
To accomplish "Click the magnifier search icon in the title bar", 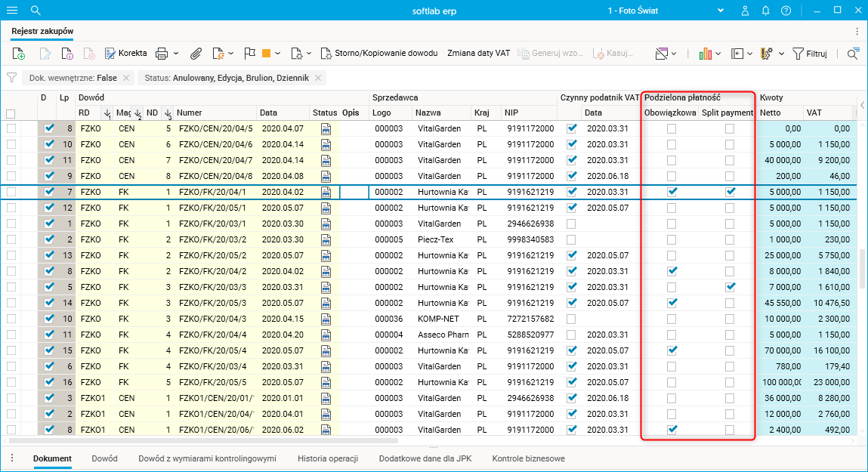I will [x=36, y=11].
